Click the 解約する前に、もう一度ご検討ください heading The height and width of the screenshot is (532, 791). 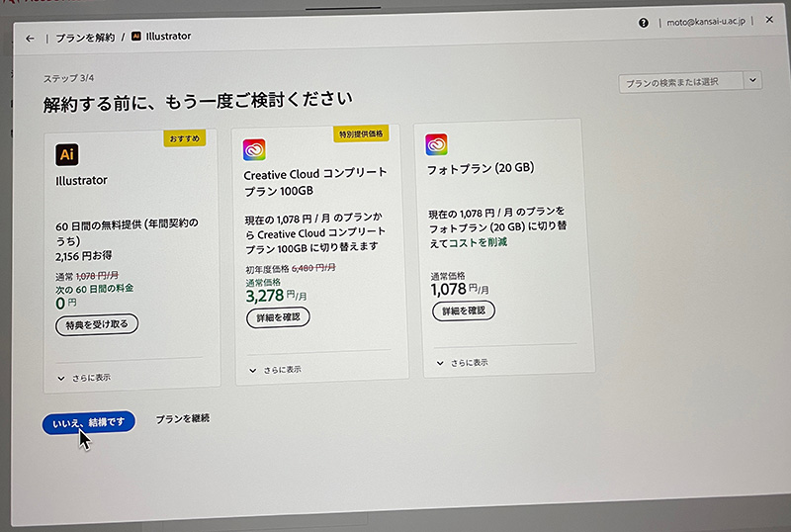click(x=198, y=102)
